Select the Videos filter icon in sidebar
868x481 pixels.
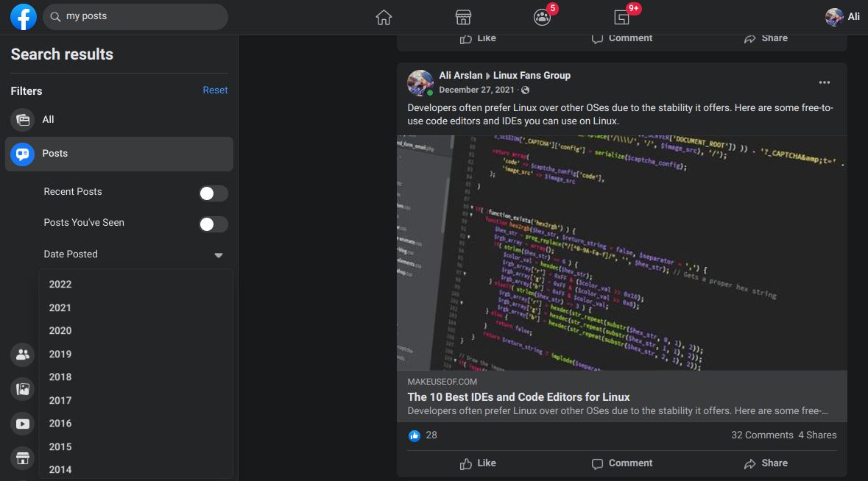23,424
